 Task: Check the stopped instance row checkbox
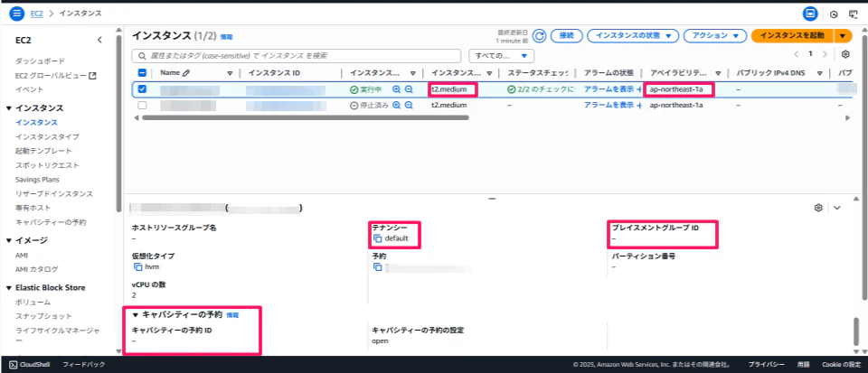(142, 105)
